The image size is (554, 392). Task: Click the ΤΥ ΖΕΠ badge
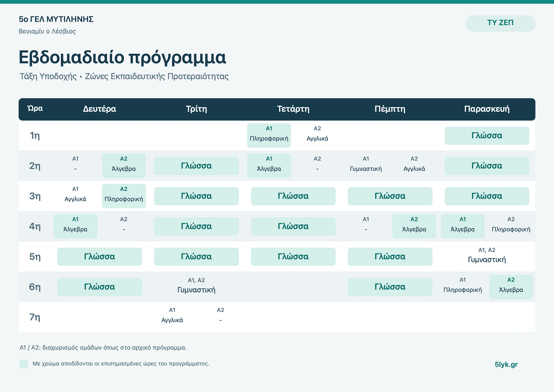pyautogui.click(x=500, y=23)
